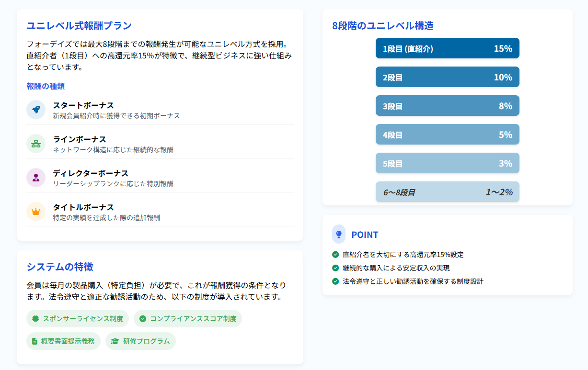588x370 pixels.
Task: Click the 6〜8段目 1〜2% level bar
Action: tap(448, 192)
